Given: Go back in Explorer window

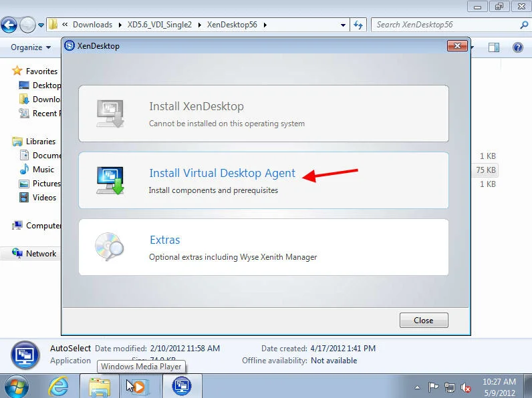Looking at the screenshot, I should coord(9,25).
